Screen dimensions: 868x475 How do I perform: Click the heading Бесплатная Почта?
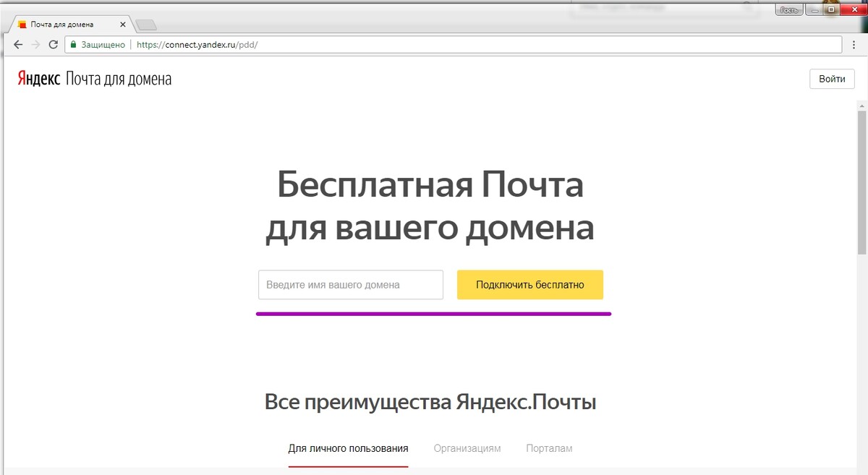[430, 185]
